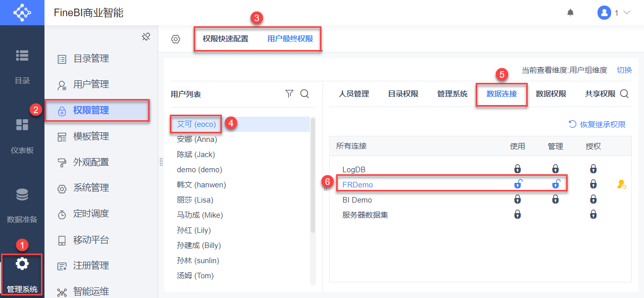The height and width of the screenshot is (298, 644).
Task: Toggle FRDemo 使用 permission lock
Action: [x=518, y=184]
